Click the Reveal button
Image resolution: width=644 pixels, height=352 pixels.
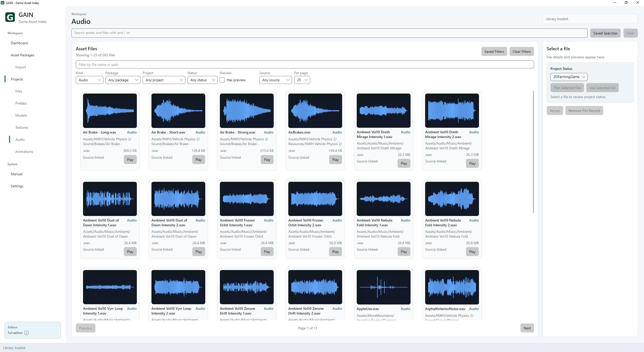[x=555, y=111]
